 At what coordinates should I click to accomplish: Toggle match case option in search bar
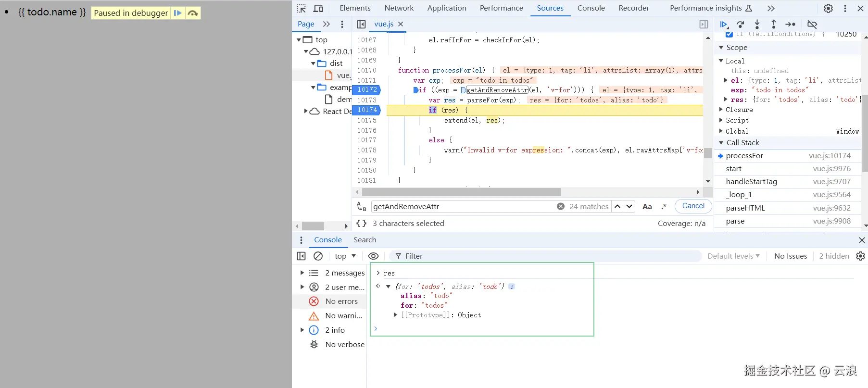(x=647, y=207)
